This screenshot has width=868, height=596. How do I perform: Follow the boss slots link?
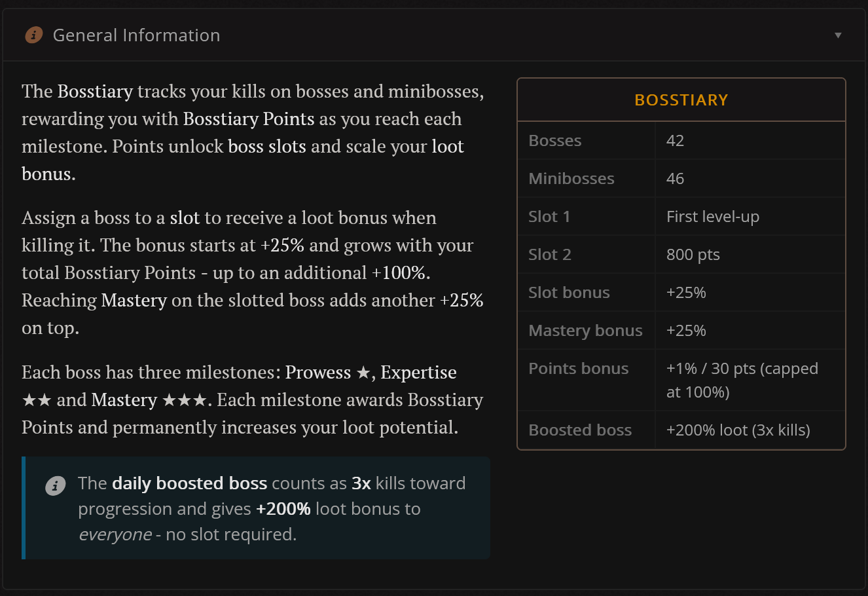tap(267, 146)
